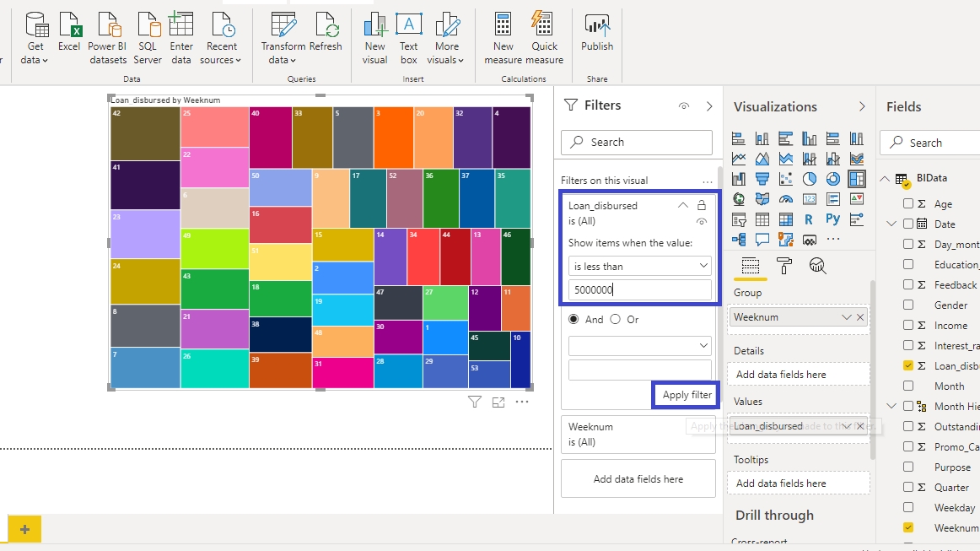Hide the Loan_disbursed filter with eye icon
Screen dimensions: 980x551
click(x=701, y=222)
